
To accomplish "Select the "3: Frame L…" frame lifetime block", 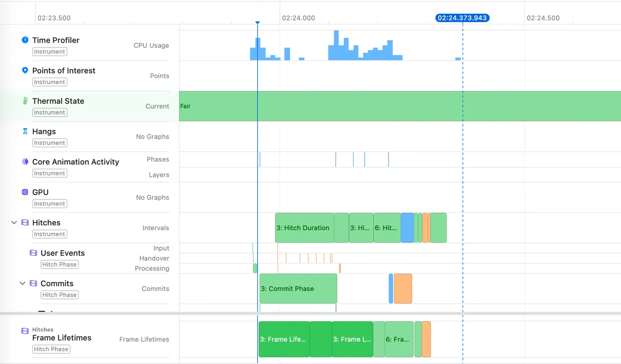I will point(352,339).
